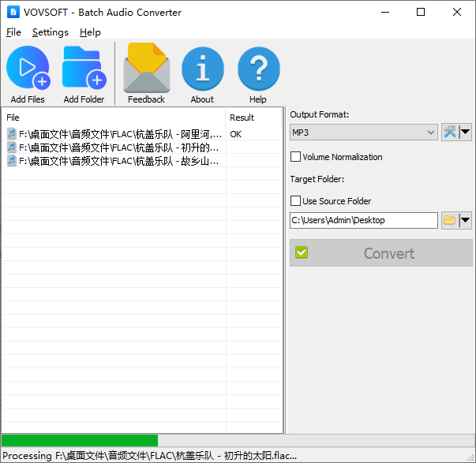Viewport: 476px width, 463px height.
Task: Open the Feedback envelope icon
Action: (x=146, y=69)
